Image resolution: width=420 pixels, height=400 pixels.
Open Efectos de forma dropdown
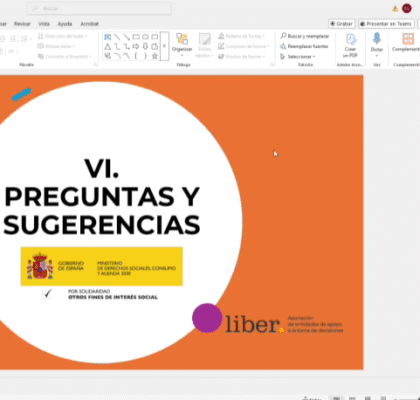(x=242, y=57)
